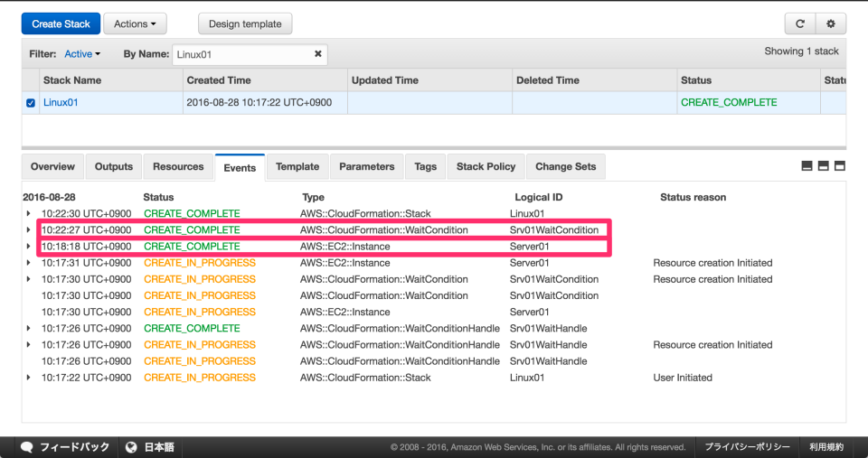Switch to the Overview tab

pyautogui.click(x=52, y=166)
